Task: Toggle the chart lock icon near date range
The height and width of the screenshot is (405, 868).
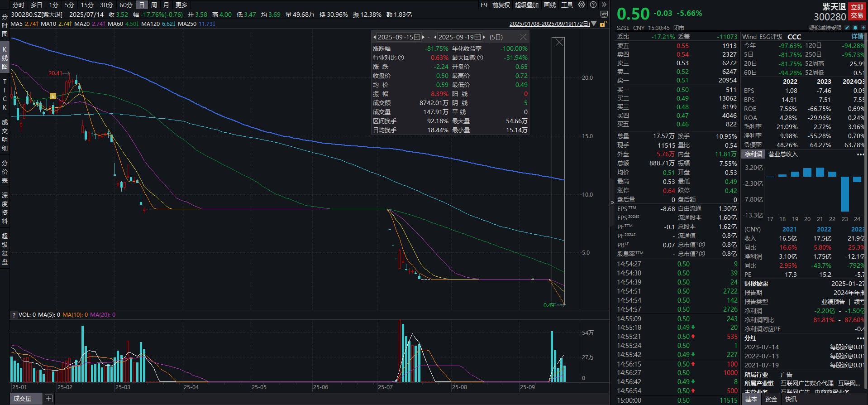Action: (602, 24)
